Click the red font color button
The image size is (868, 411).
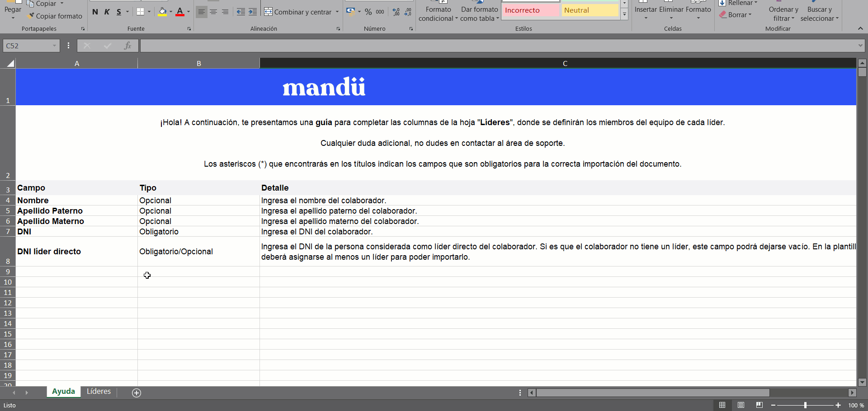180,12
